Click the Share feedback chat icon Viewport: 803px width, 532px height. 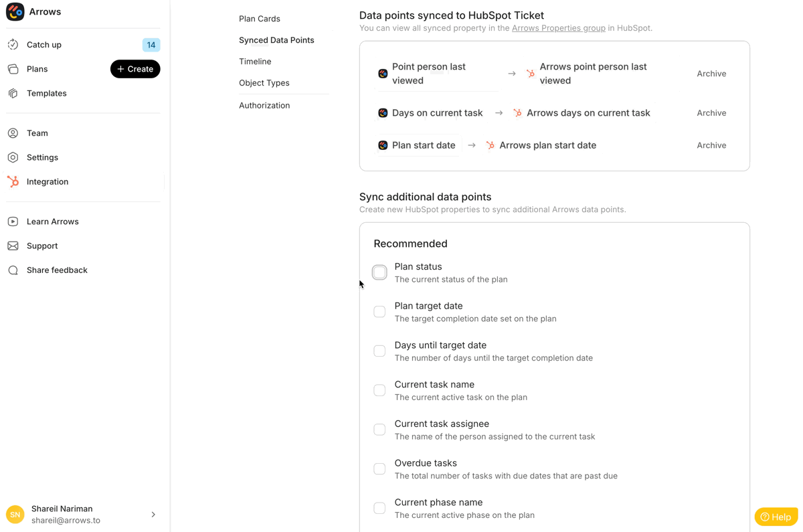(13, 270)
